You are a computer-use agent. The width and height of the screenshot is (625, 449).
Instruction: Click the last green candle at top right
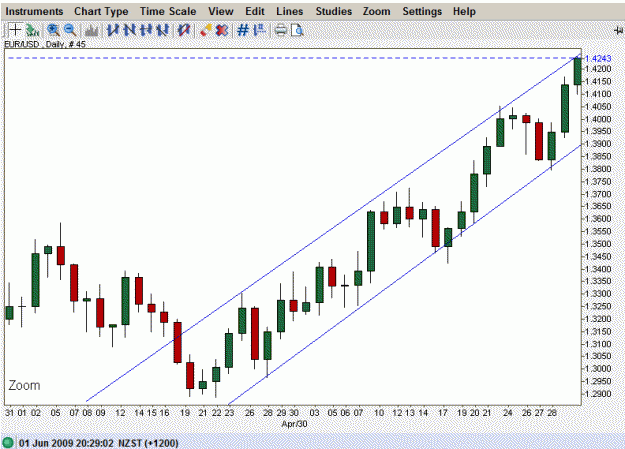coord(577,71)
